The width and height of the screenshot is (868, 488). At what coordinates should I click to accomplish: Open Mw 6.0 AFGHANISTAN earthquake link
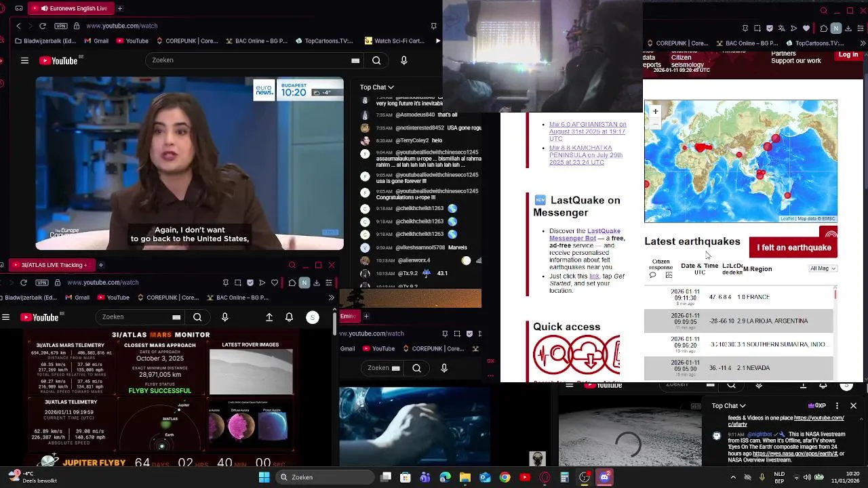587,131
